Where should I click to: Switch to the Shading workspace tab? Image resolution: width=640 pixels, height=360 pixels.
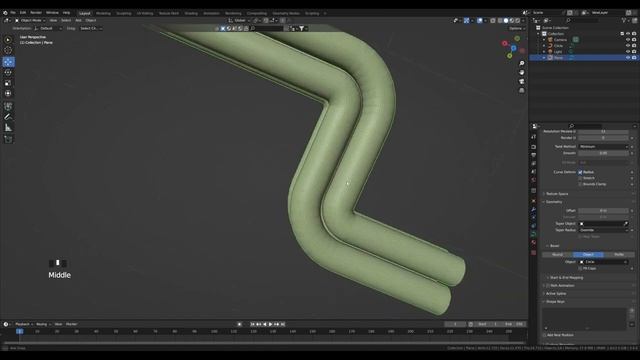pyautogui.click(x=191, y=13)
